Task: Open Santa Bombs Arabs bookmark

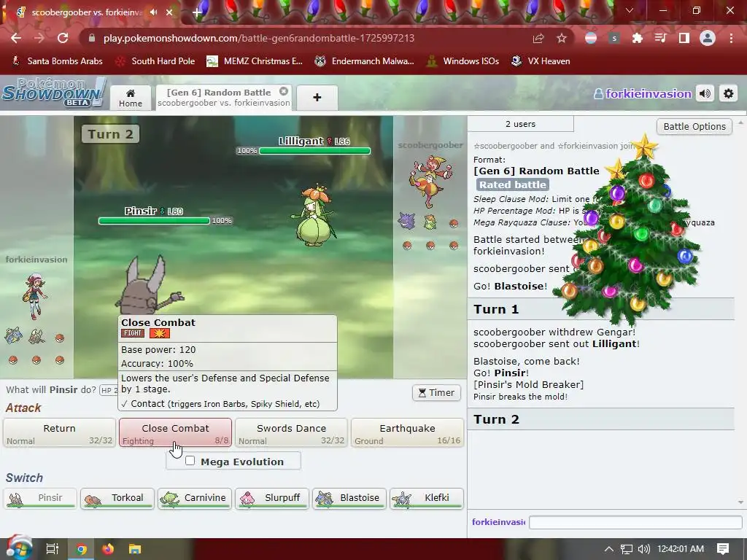Action: pos(58,61)
